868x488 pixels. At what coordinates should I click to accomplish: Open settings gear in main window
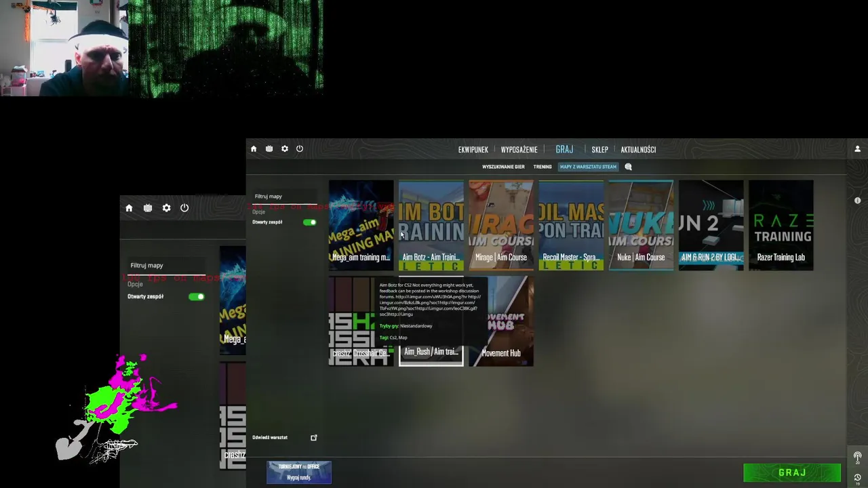click(x=285, y=149)
